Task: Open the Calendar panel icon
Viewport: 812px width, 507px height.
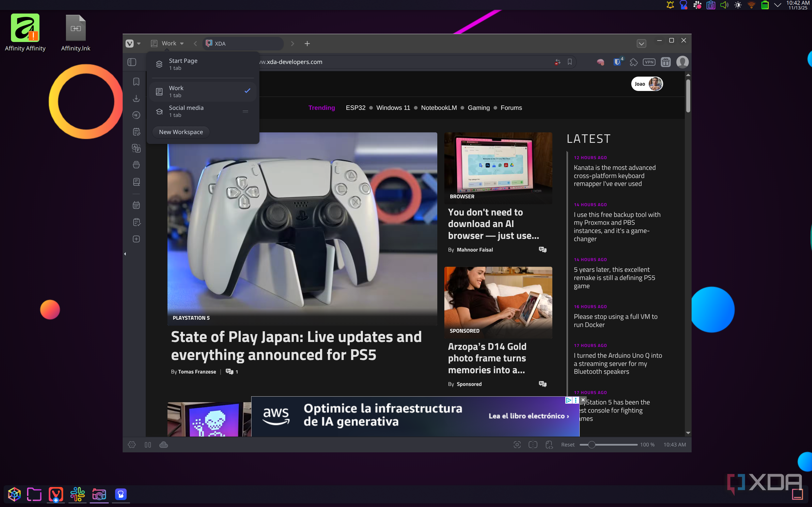Action: click(x=136, y=205)
